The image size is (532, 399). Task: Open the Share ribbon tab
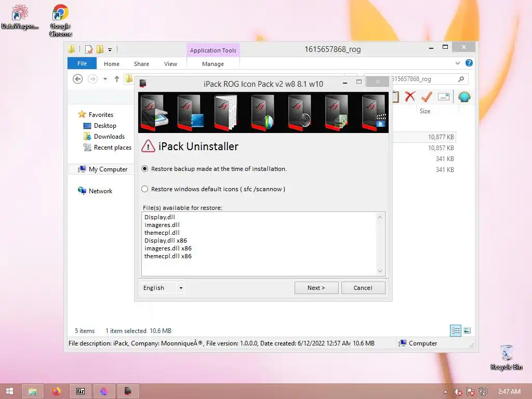(x=141, y=64)
